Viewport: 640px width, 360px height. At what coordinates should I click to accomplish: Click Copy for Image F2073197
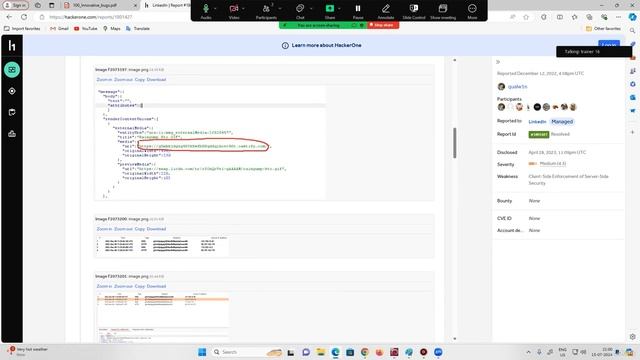[140, 80]
